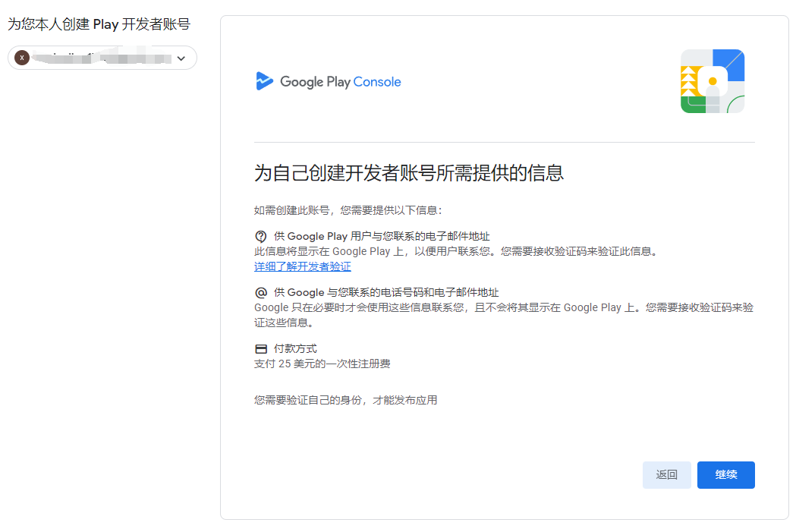
Task: Click the question mark contact icon
Action: (x=261, y=237)
